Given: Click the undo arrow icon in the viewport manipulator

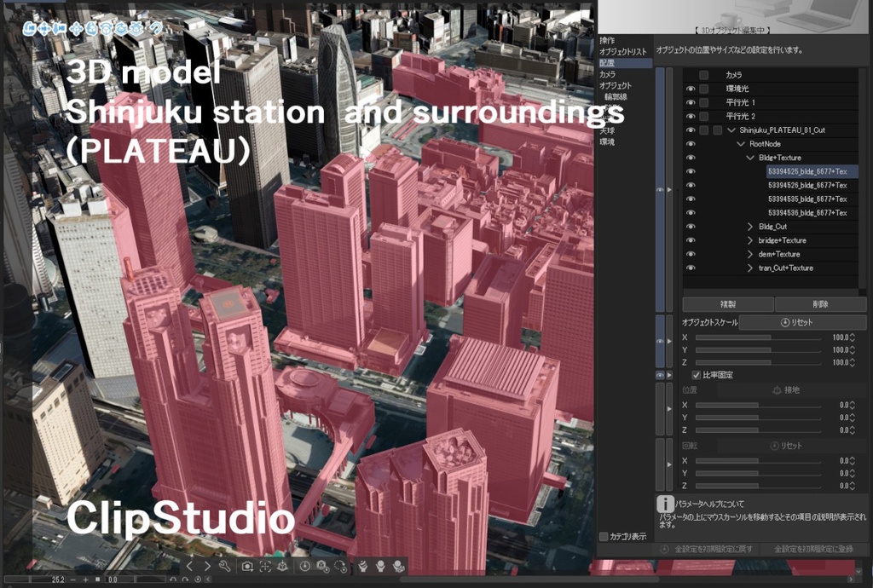Looking at the screenshot, I should pyautogui.click(x=156, y=28).
